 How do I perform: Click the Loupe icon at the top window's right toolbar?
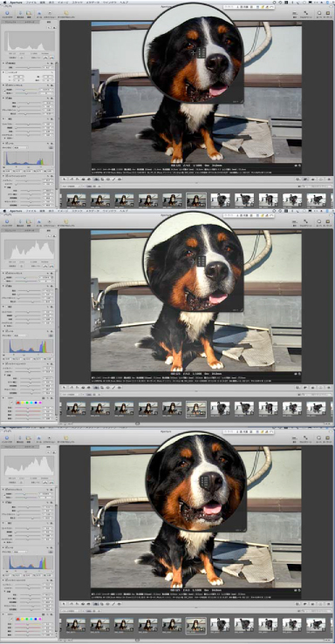pyautogui.click(x=319, y=13)
